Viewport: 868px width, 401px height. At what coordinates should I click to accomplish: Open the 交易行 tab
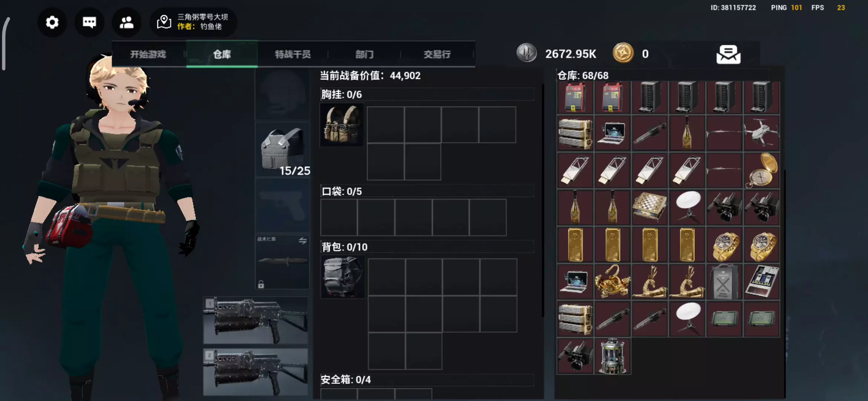[x=437, y=54]
